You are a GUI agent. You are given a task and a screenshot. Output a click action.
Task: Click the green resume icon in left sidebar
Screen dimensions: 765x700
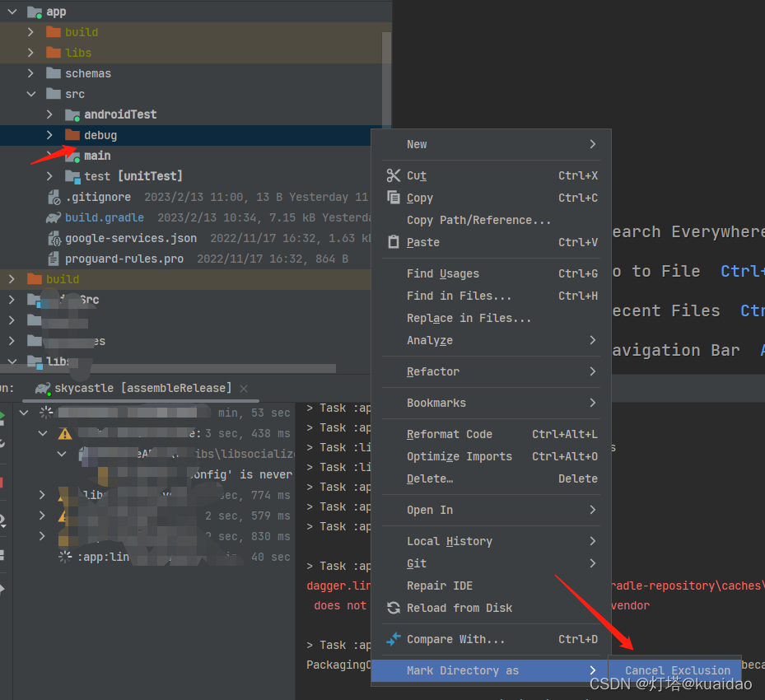3,414
